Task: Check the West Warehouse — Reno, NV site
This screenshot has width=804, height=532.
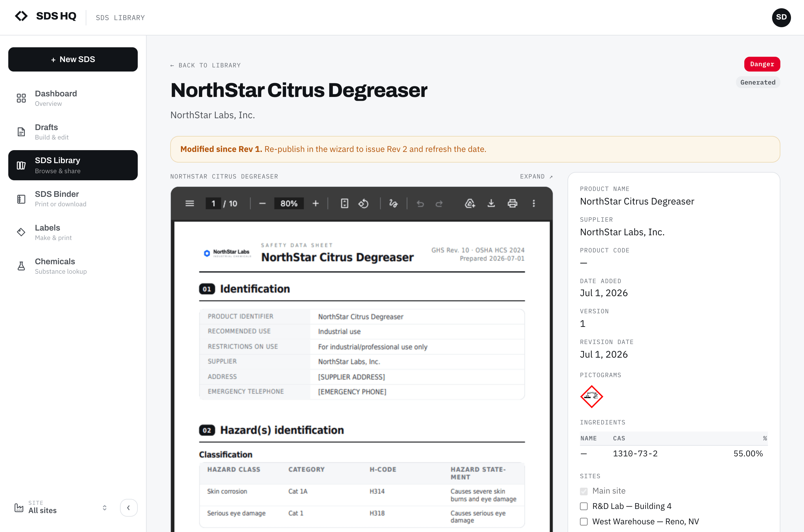Action: click(583, 521)
